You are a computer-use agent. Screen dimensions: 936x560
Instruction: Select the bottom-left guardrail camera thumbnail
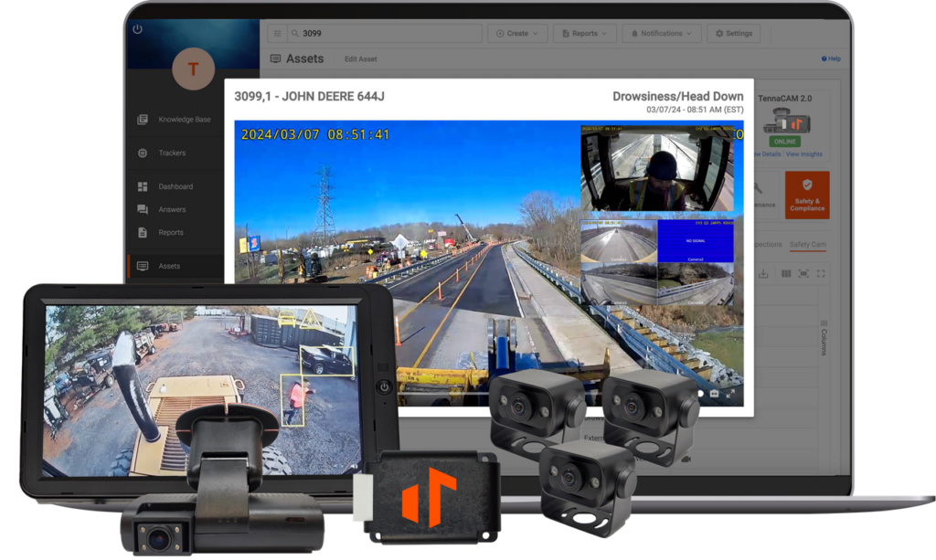click(x=619, y=284)
